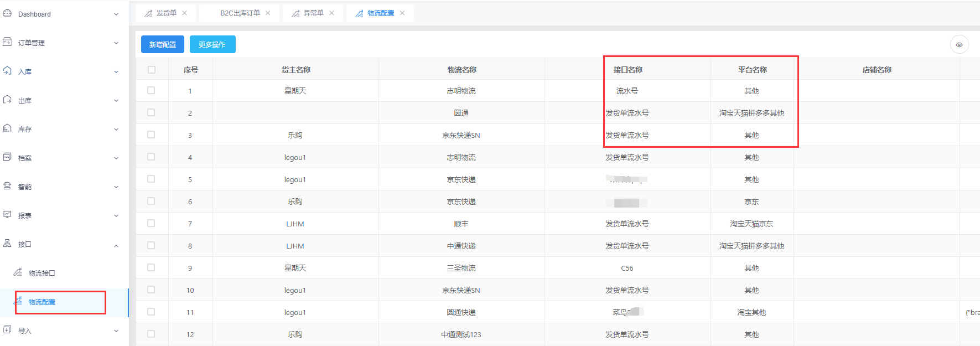The image size is (980, 346).
Task: Select the 顺丰 logistics cell
Action: [x=461, y=224]
